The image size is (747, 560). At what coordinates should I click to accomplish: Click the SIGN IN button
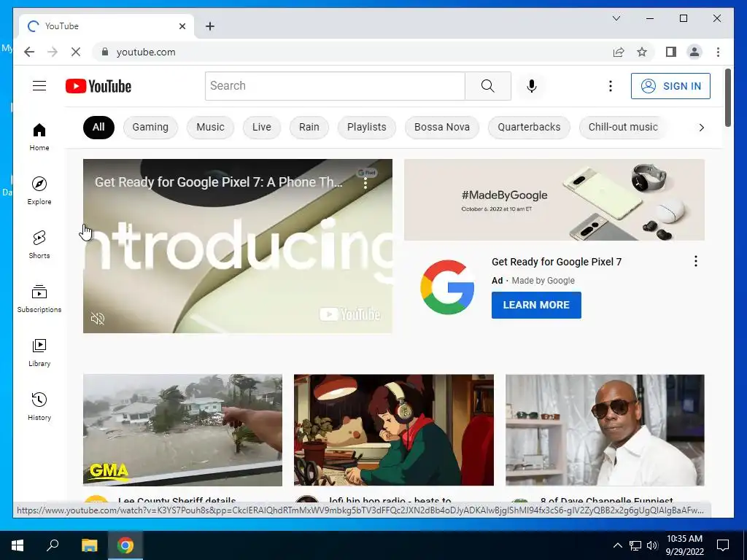tap(670, 86)
